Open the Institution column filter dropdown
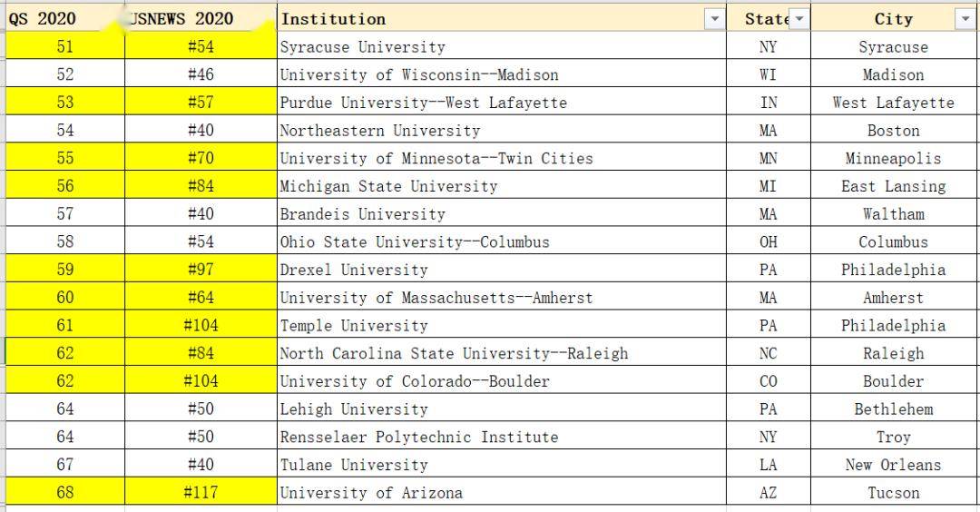The width and height of the screenshot is (980, 512). (715, 19)
